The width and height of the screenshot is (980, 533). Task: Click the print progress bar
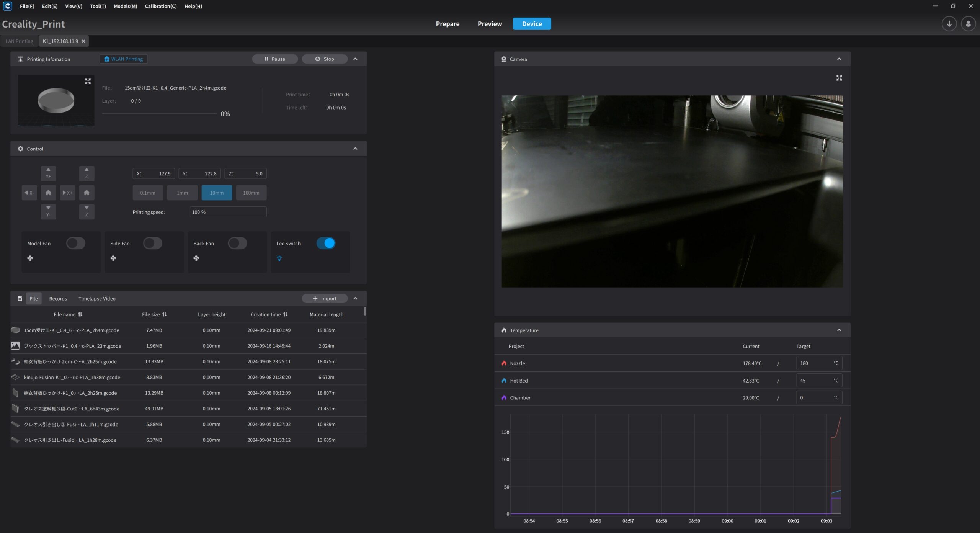click(159, 114)
